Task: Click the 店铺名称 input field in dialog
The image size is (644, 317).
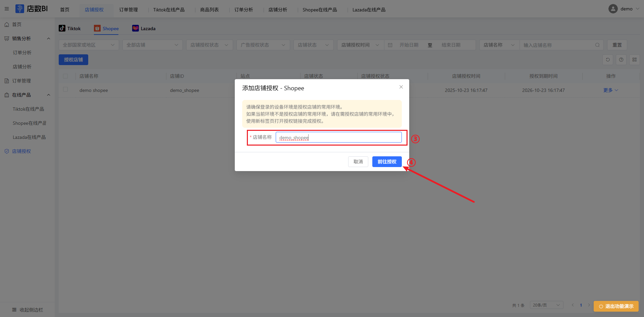Action: [338, 138]
